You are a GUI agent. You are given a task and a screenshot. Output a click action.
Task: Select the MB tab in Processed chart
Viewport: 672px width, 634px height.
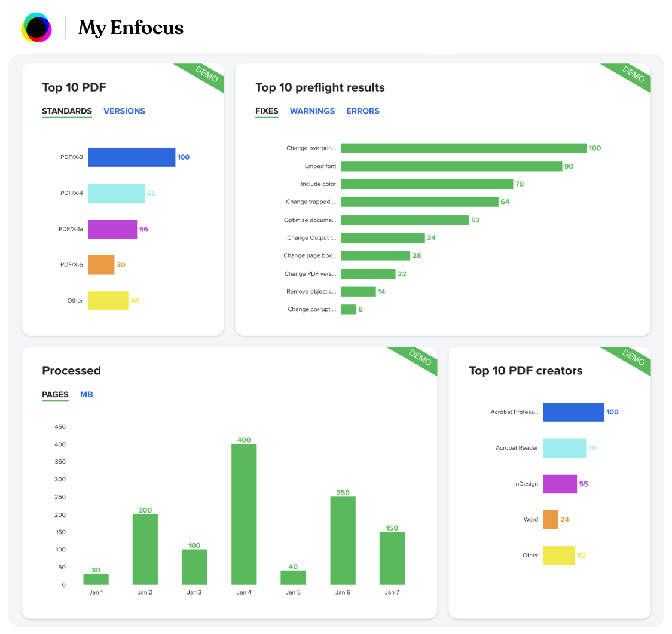pos(87,394)
